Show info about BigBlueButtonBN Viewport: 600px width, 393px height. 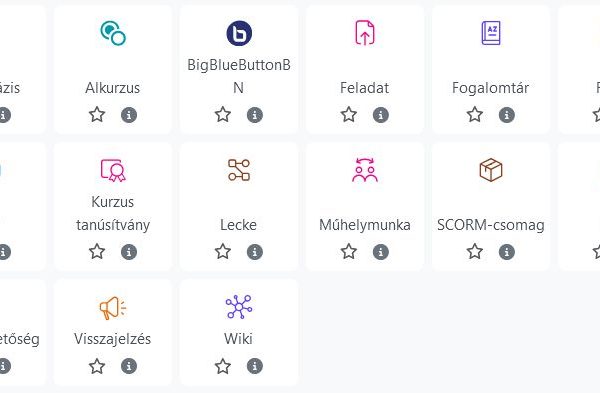point(255,115)
